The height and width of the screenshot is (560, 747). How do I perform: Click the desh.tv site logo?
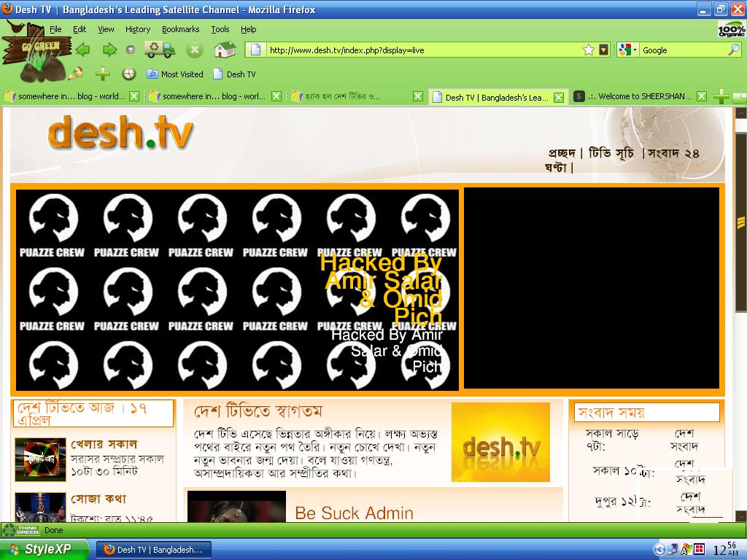pyautogui.click(x=120, y=132)
